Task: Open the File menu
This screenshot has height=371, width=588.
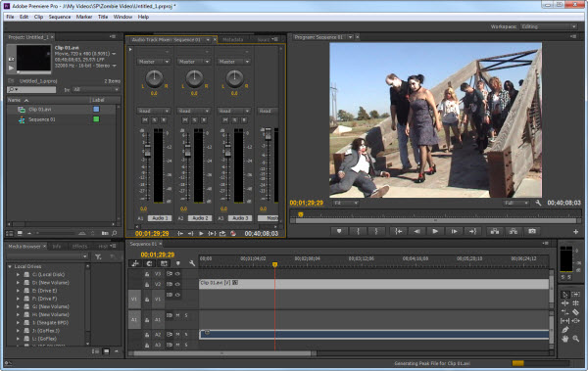Action: [10, 17]
